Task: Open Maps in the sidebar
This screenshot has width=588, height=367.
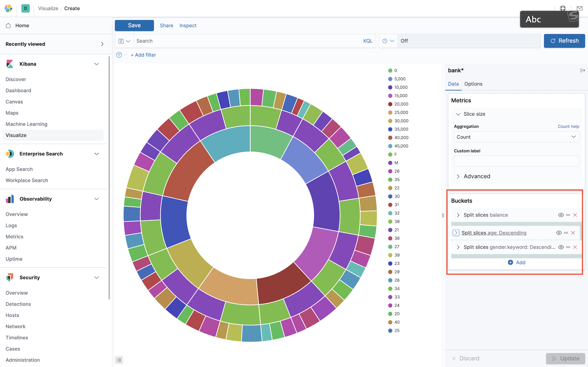Action: click(12, 113)
